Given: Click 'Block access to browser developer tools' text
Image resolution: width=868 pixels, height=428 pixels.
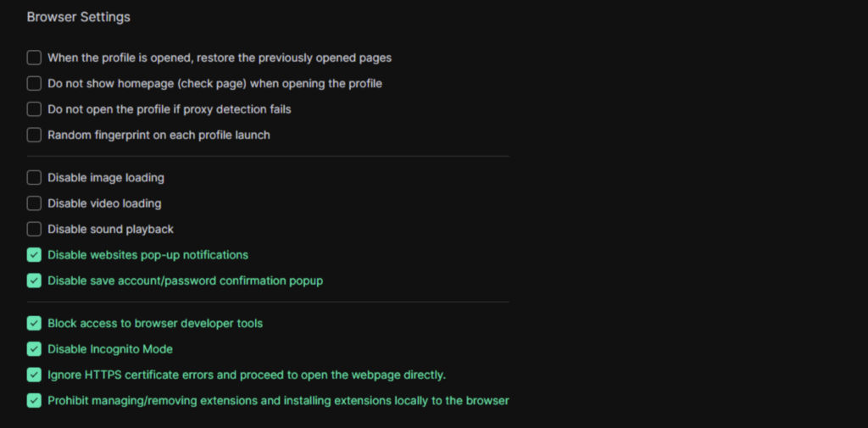Looking at the screenshot, I should click(155, 323).
